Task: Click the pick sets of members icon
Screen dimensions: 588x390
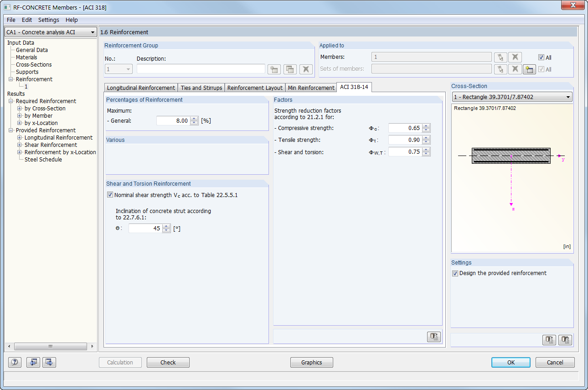Action: 500,69
